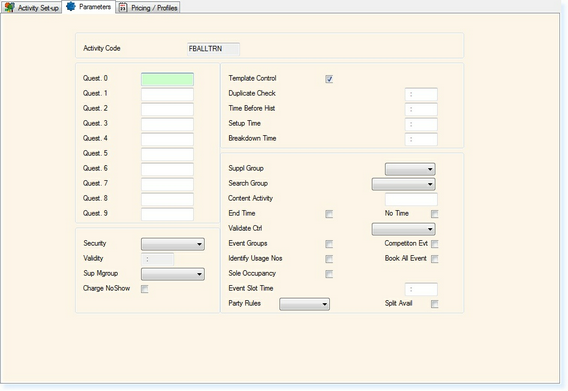The height and width of the screenshot is (391, 568).
Task: Click the Activity Code field FBALLTRN
Action: tap(213, 49)
